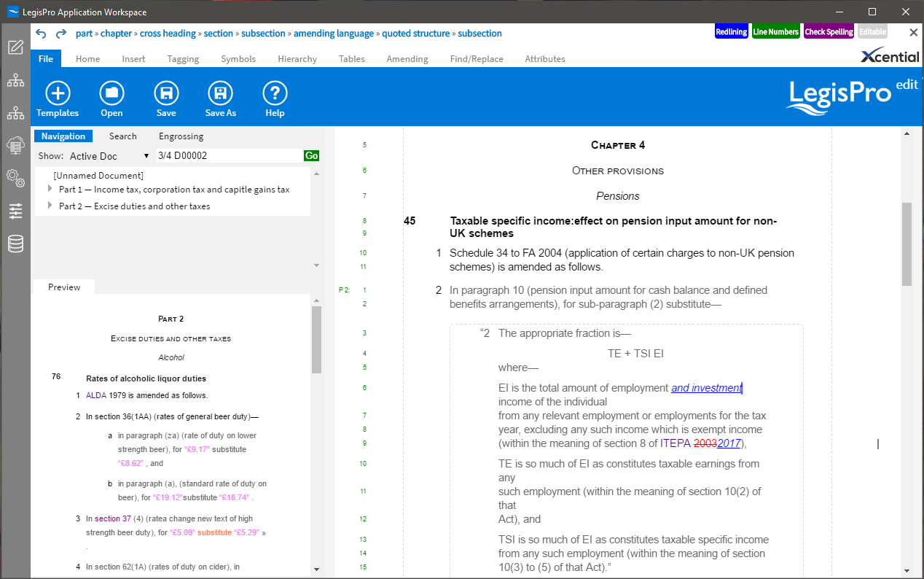Image resolution: width=924 pixels, height=579 pixels.
Task: Click 'chapter' in the breadcrumb
Action: pos(116,34)
